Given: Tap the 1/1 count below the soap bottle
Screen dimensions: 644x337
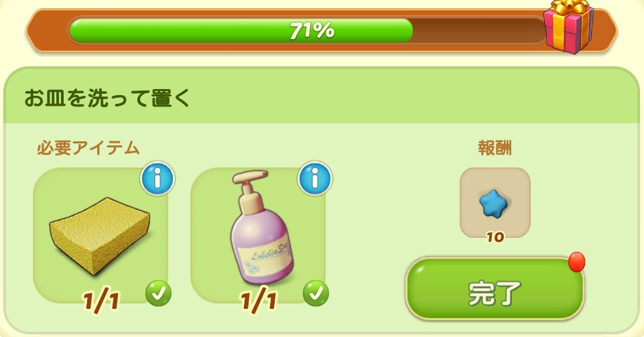Looking at the screenshot, I should [x=259, y=301].
